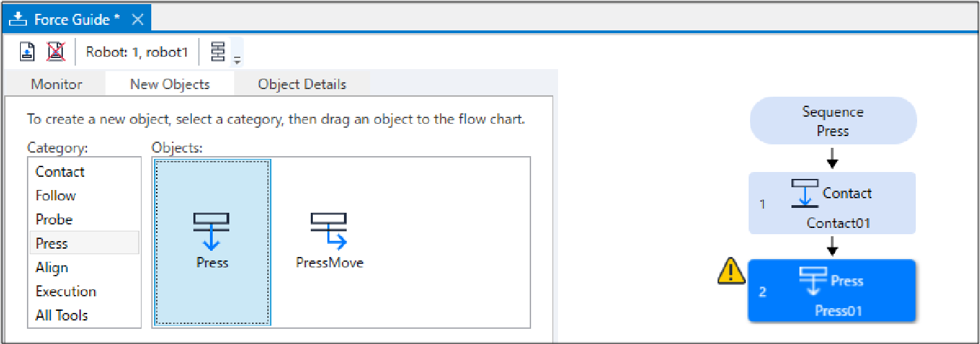Choose the Contact category
980x344 pixels.
pyautogui.click(x=60, y=172)
